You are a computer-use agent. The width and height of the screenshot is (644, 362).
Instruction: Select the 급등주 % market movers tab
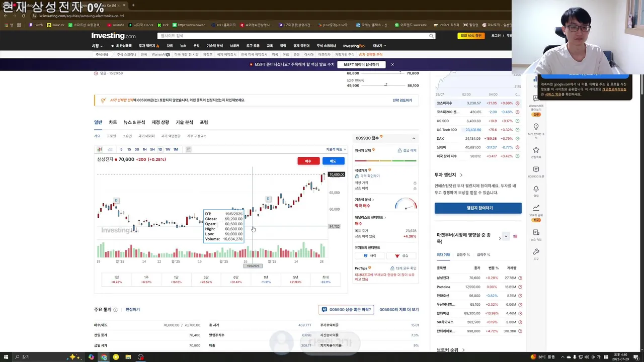463,255
